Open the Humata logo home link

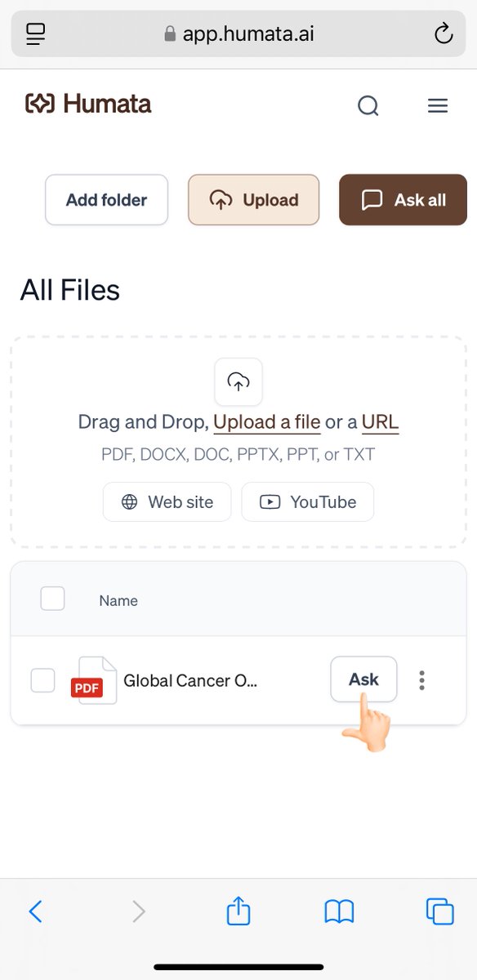pyautogui.click(x=88, y=104)
